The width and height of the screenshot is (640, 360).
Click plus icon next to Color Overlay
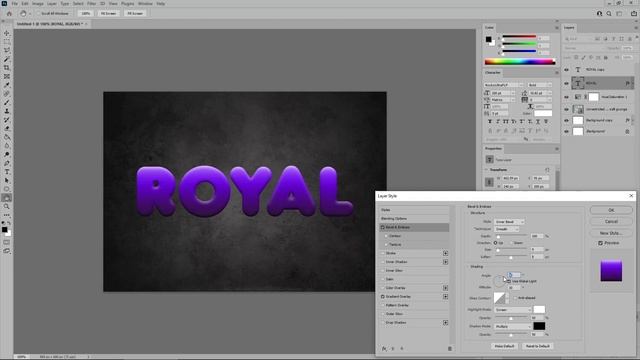(x=445, y=288)
